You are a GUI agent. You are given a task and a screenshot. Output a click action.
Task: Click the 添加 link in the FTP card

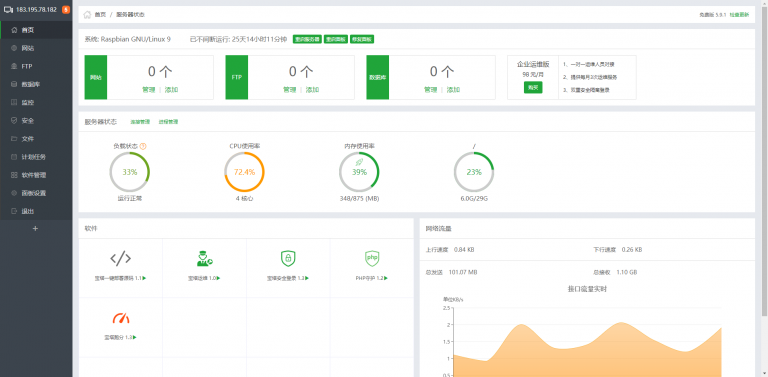pyautogui.click(x=312, y=90)
